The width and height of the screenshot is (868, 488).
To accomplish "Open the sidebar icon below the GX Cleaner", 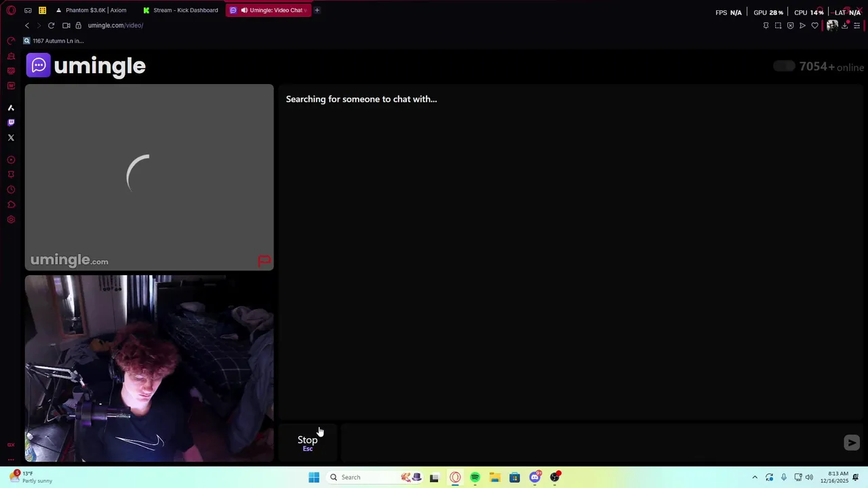I will [11, 71].
